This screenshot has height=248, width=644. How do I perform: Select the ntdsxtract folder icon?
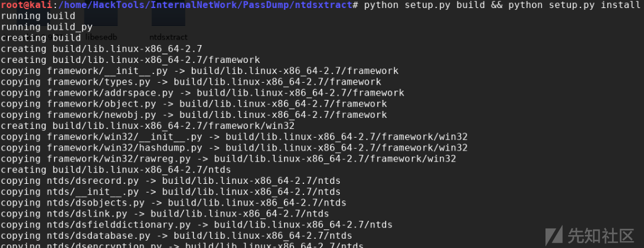tap(169, 19)
